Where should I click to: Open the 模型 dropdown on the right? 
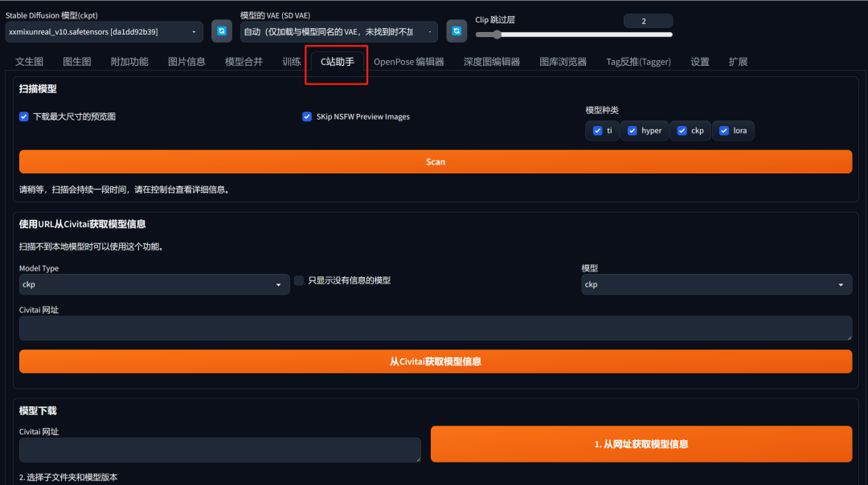pyautogui.click(x=715, y=284)
